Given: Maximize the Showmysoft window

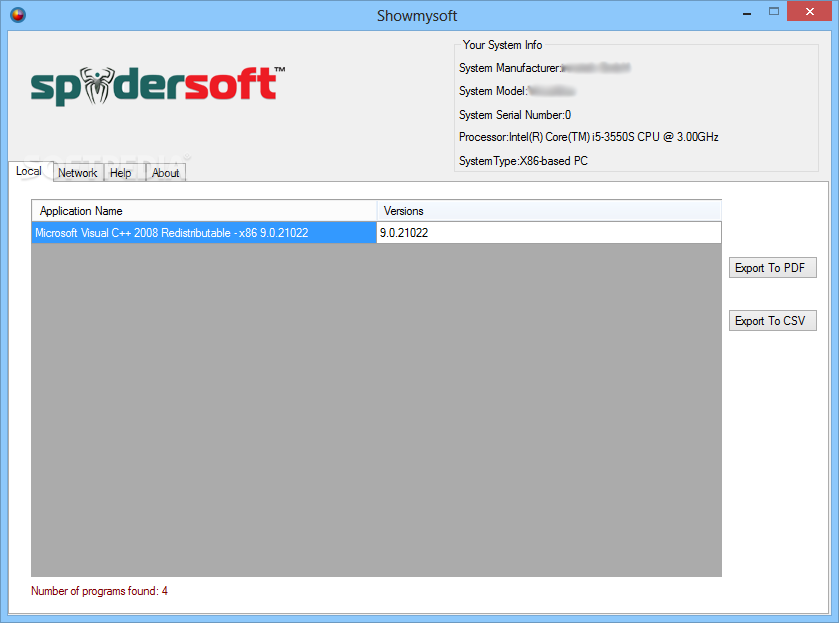Looking at the screenshot, I should [774, 12].
